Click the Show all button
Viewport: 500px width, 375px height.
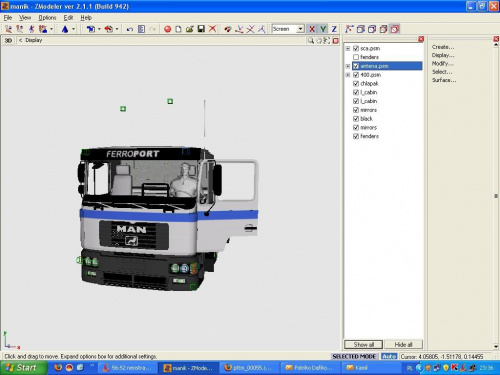364,344
